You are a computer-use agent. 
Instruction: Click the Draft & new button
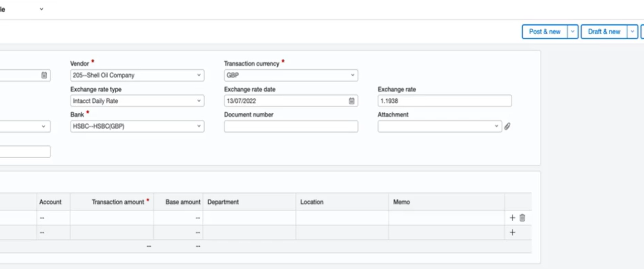(x=604, y=31)
